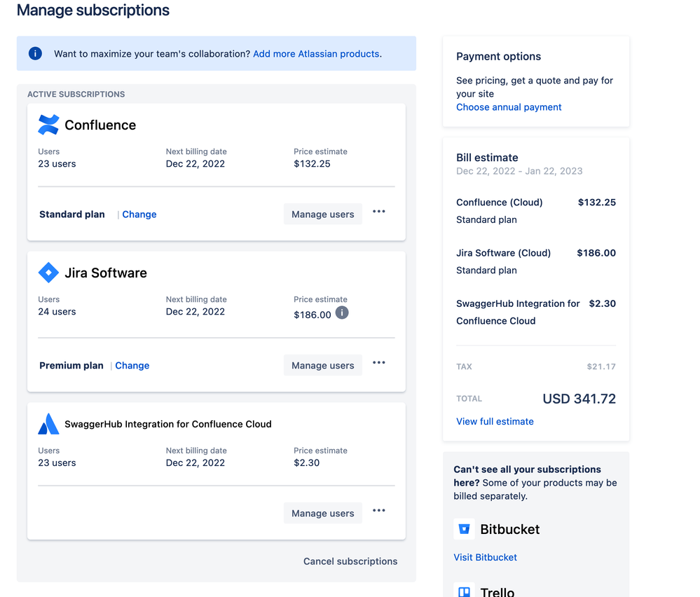Click the $2.30 price in SwaggerHub card
Screen dimensions: 700x597
tap(307, 462)
